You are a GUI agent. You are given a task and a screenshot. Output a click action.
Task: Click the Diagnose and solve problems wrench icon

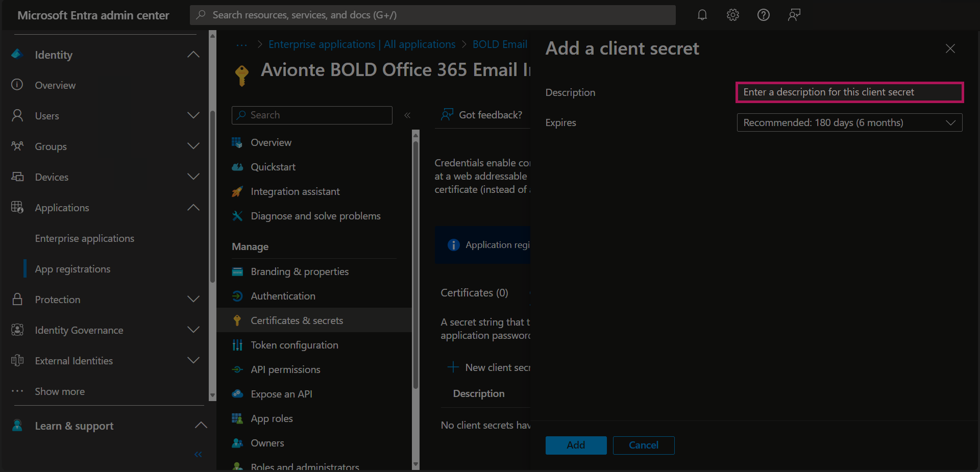tap(237, 216)
